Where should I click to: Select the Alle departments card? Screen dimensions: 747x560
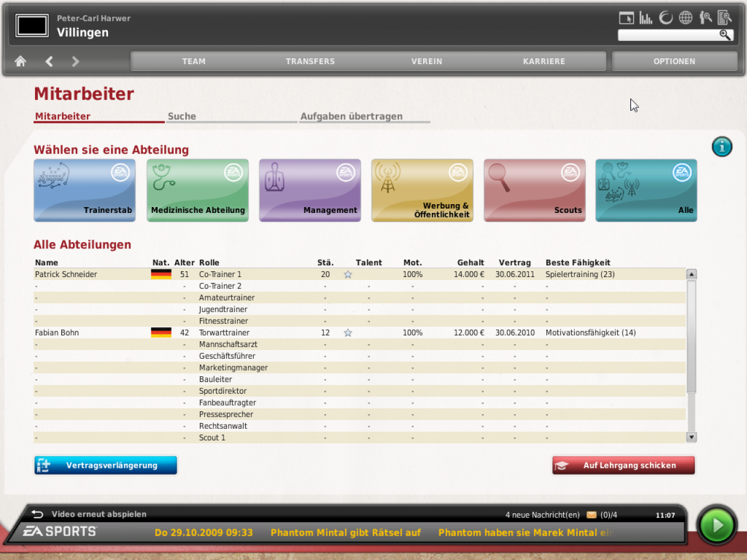pyautogui.click(x=646, y=190)
